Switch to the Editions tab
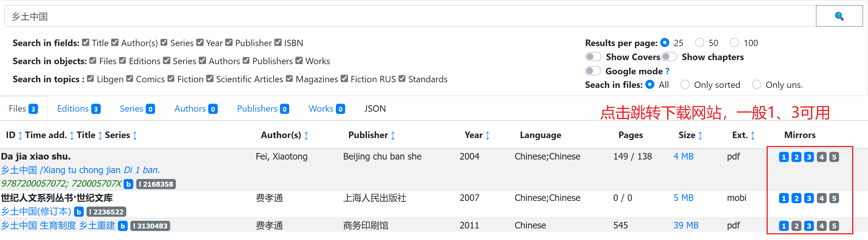The height and width of the screenshot is (240, 868). pos(78,109)
